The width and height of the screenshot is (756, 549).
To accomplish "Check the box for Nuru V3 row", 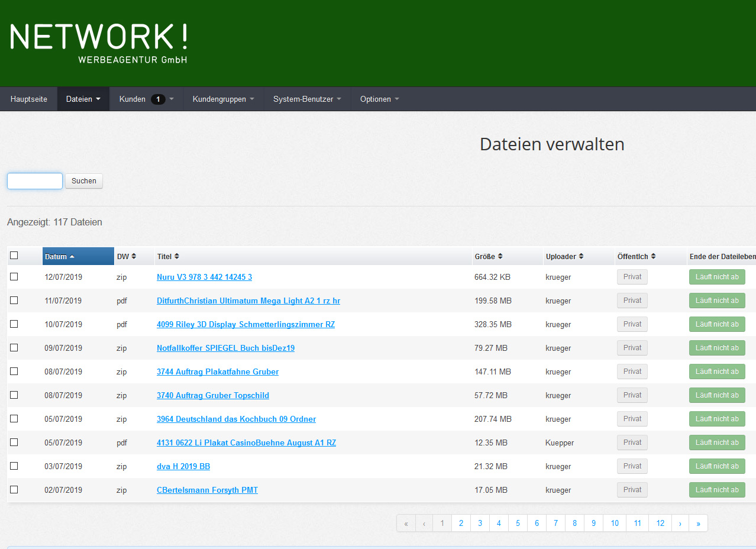I will pyautogui.click(x=14, y=277).
